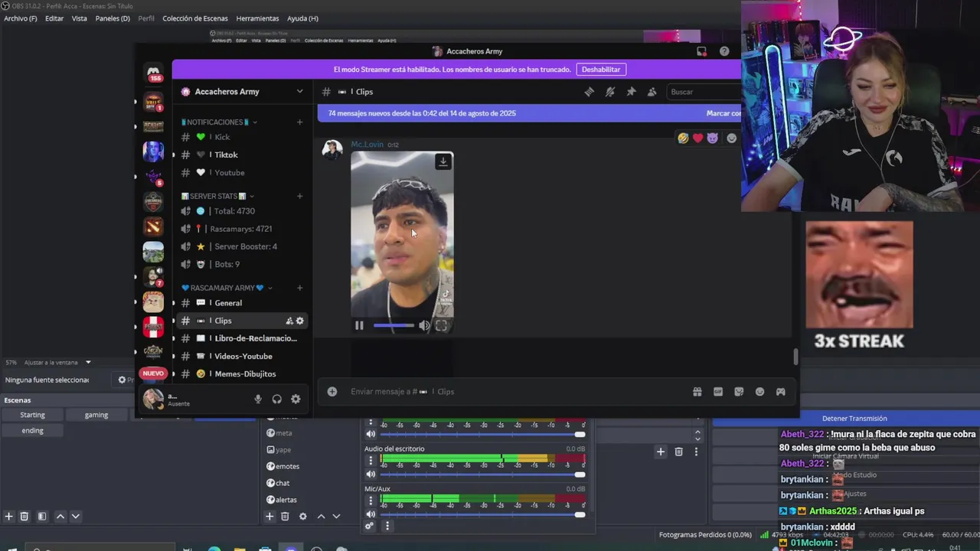Seek on the Discord video progress bar

394,325
